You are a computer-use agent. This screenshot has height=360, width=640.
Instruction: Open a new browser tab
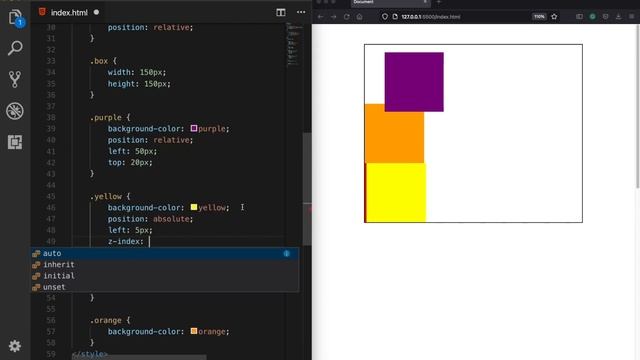[439, 2]
